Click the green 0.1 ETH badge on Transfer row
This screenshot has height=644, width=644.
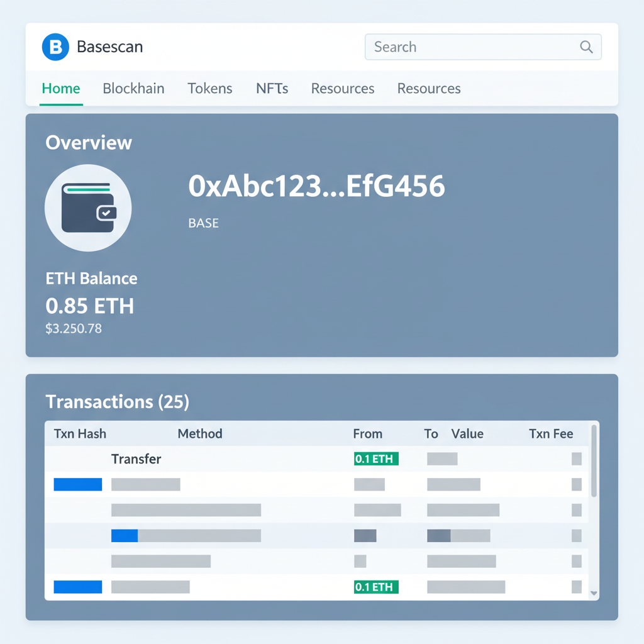(375, 459)
